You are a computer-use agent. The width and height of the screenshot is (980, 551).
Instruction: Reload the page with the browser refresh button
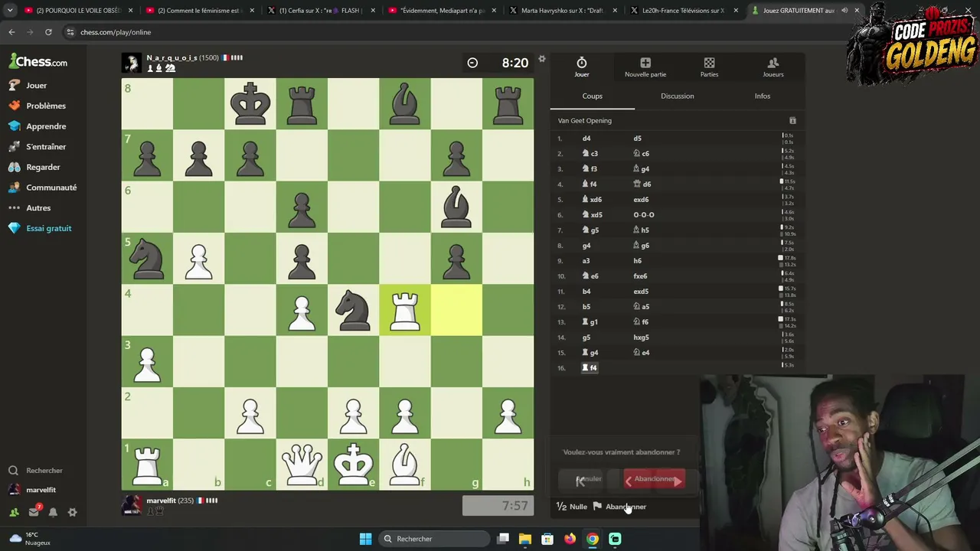point(48,32)
